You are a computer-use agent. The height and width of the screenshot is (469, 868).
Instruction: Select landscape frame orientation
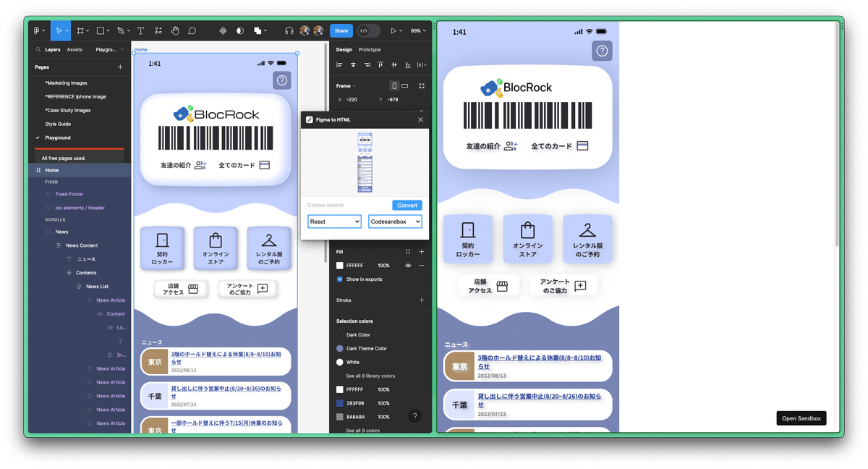405,85
